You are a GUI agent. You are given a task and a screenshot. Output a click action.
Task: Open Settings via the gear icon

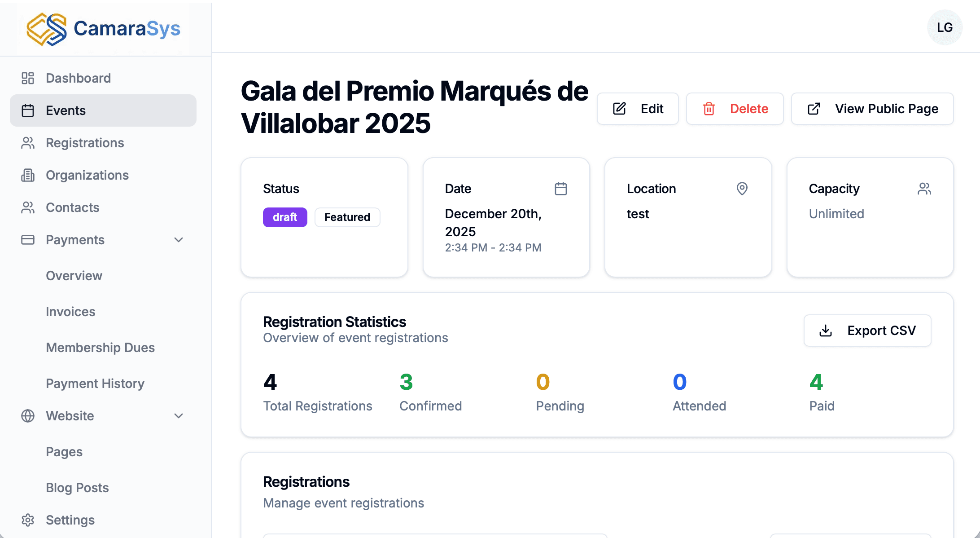tap(27, 520)
